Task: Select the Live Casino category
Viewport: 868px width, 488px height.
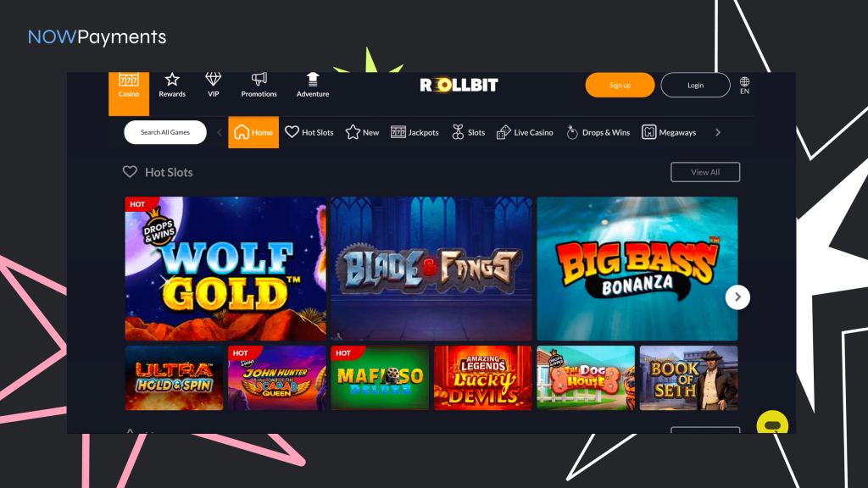Action: pyautogui.click(x=525, y=132)
